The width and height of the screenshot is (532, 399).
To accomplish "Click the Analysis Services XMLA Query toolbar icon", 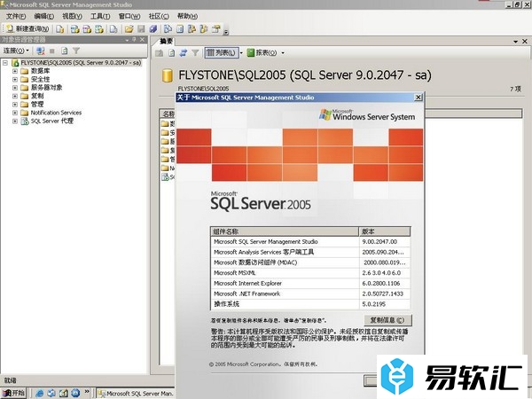I will 99,29.
